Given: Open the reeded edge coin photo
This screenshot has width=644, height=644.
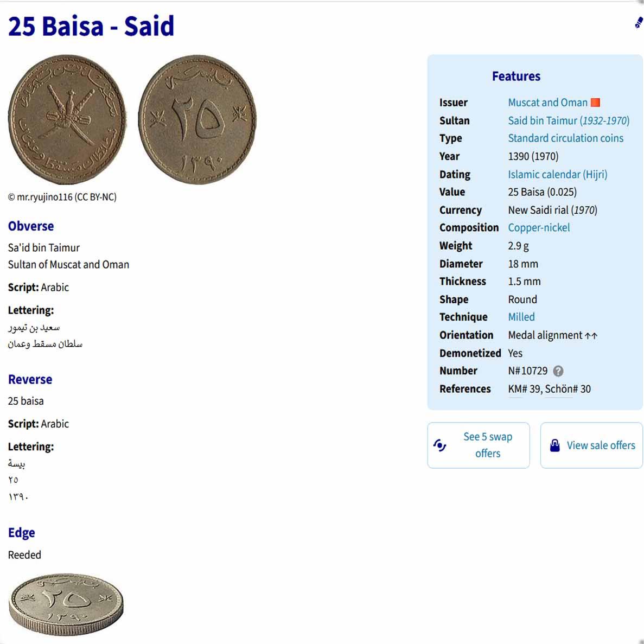Looking at the screenshot, I should [66, 604].
